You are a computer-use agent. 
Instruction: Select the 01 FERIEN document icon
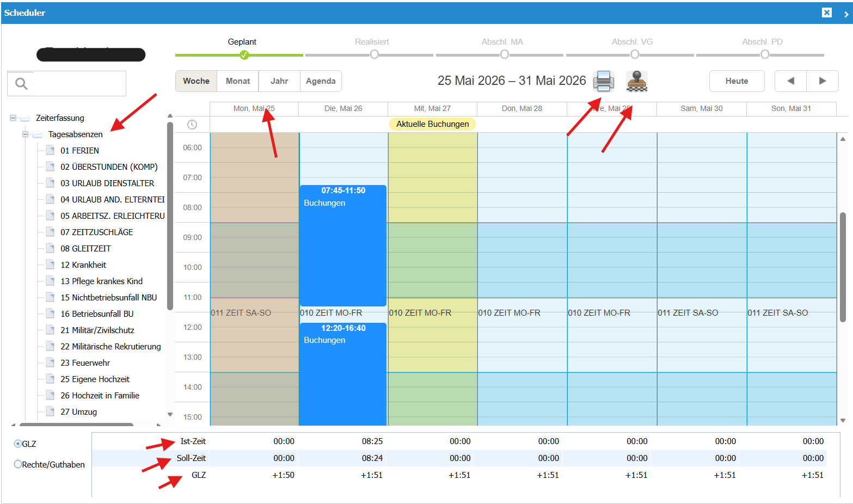tap(50, 150)
